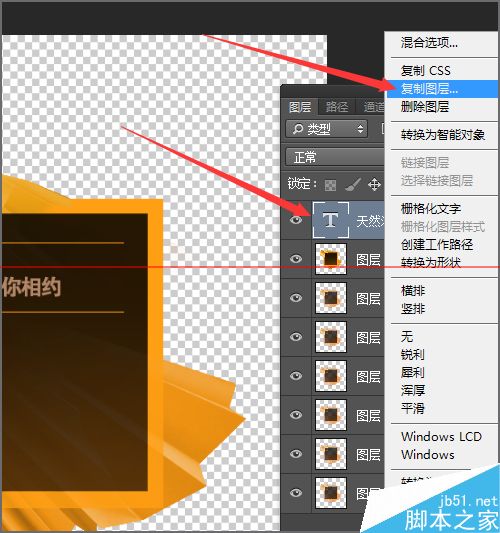Set anti-aliasing to 犀利

click(x=413, y=373)
